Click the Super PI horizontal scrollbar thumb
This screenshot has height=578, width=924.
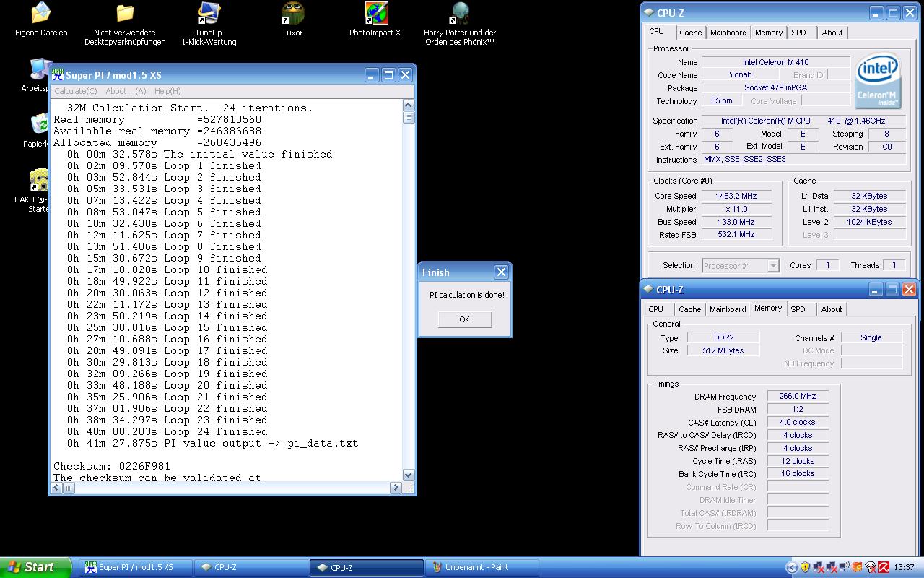point(69,488)
